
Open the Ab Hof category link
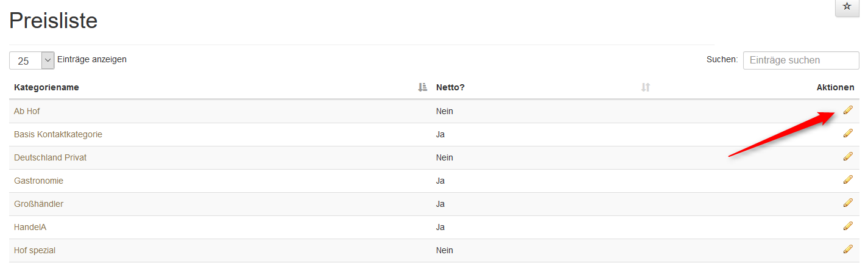click(x=27, y=111)
